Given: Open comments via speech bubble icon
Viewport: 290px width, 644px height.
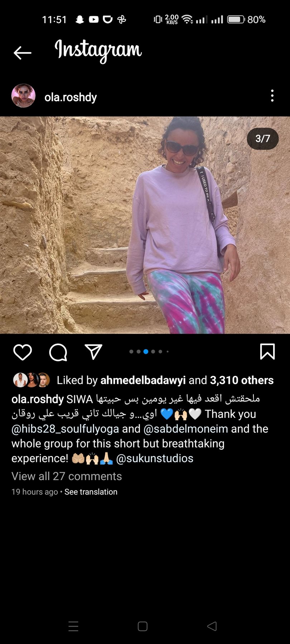Looking at the screenshot, I should (58, 352).
